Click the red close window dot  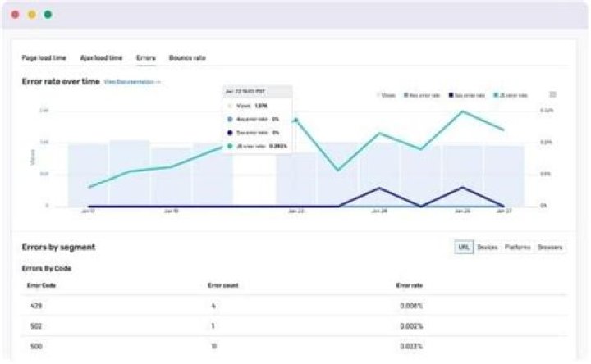point(16,15)
